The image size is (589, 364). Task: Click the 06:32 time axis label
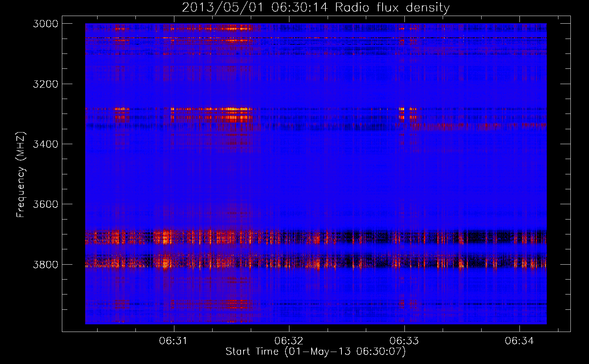289,341
